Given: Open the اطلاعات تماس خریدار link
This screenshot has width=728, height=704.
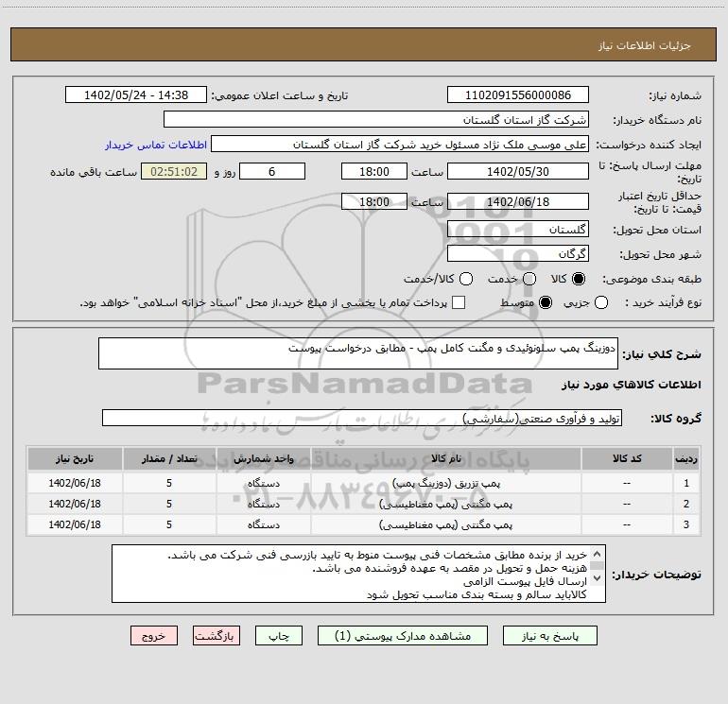Looking at the screenshot, I should tap(156, 145).
